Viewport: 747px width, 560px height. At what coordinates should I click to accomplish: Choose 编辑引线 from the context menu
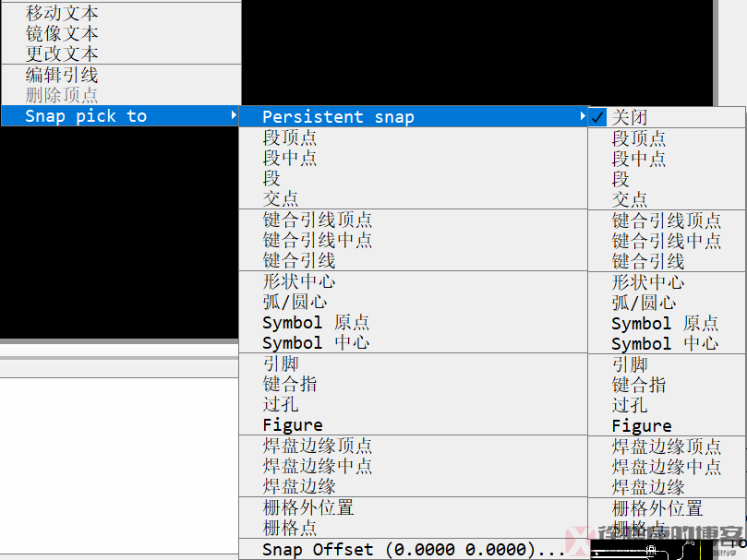tap(62, 75)
